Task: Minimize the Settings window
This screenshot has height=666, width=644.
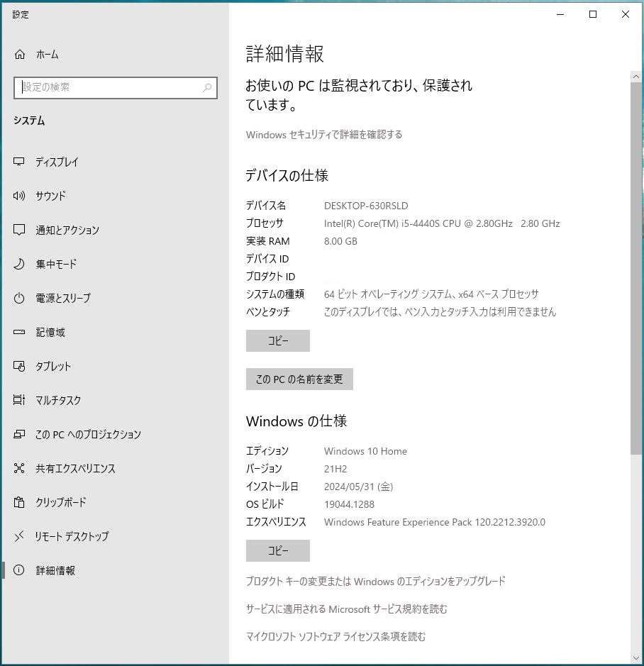Action: (560, 14)
